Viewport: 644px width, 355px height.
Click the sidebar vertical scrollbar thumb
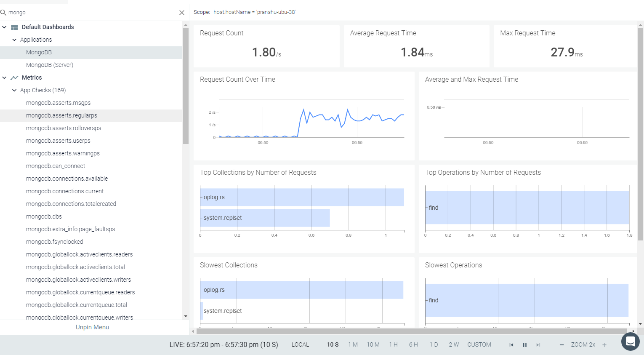(186, 86)
